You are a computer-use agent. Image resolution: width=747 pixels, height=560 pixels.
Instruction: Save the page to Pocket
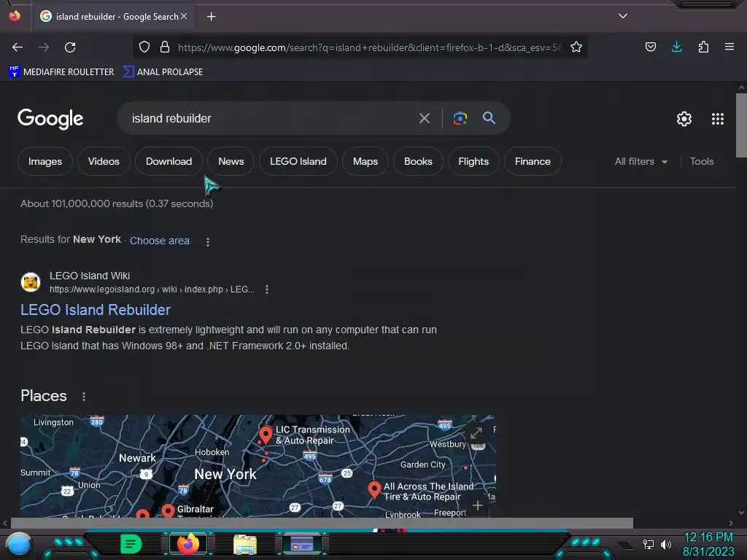click(651, 47)
